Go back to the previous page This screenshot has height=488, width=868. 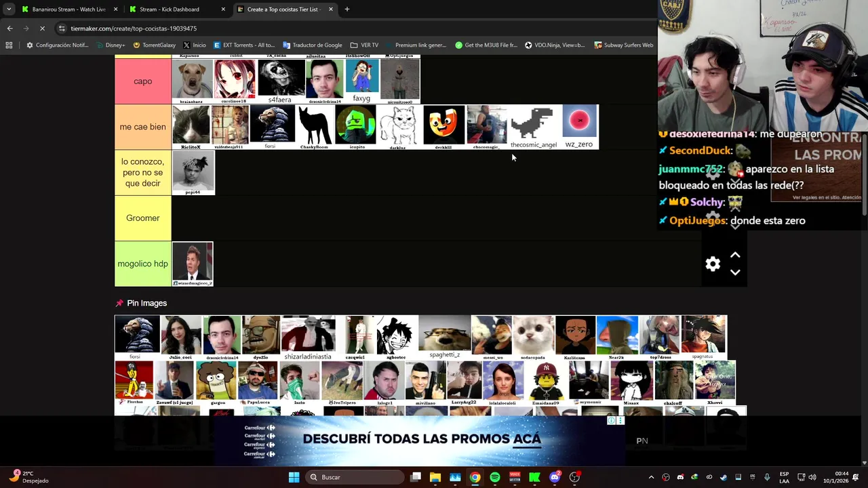tap(9, 28)
